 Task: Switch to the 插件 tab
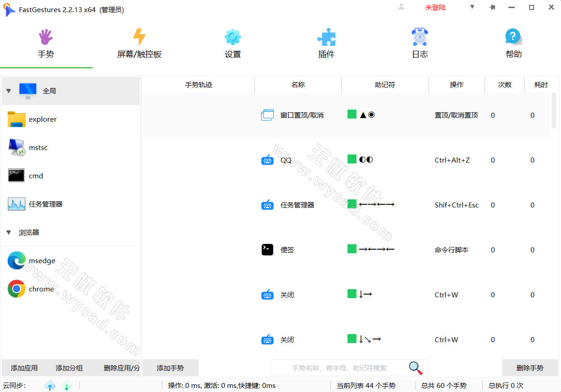click(x=326, y=44)
